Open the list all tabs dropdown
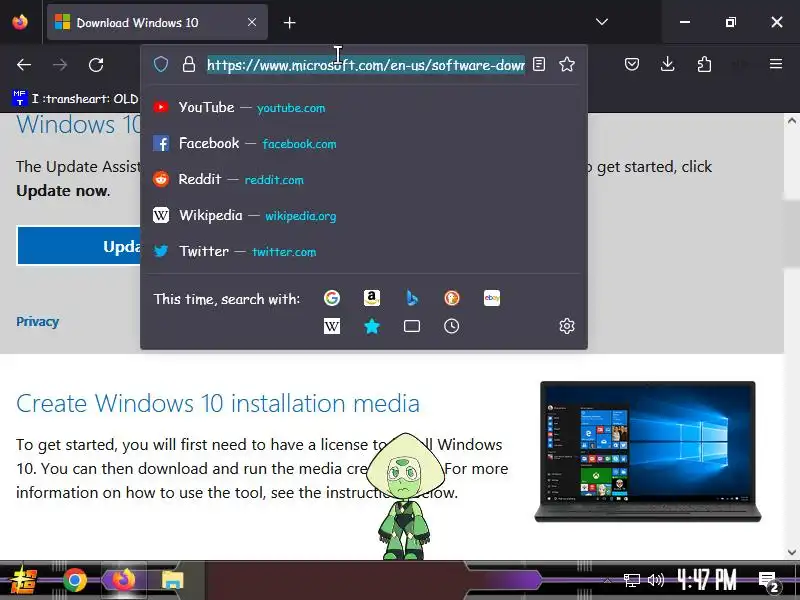 point(602,22)
